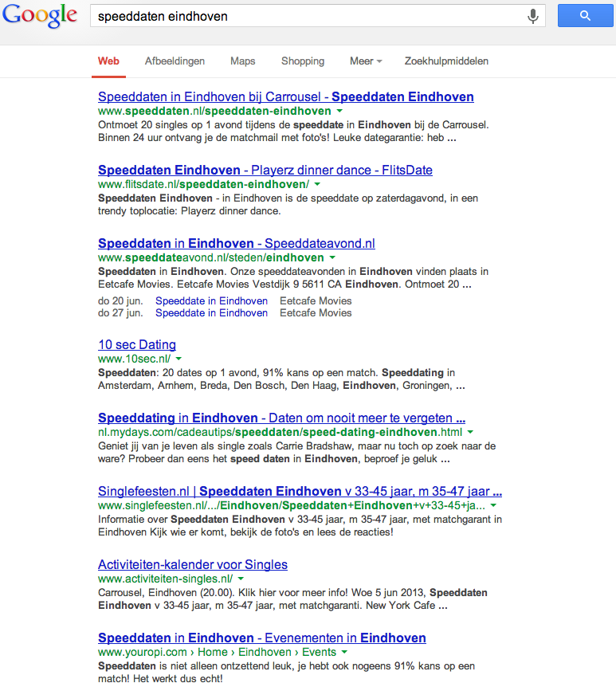
Task: Open 'Speeddate in Eindhoven' link for do 27 jun.
Action: coord(211,312)
